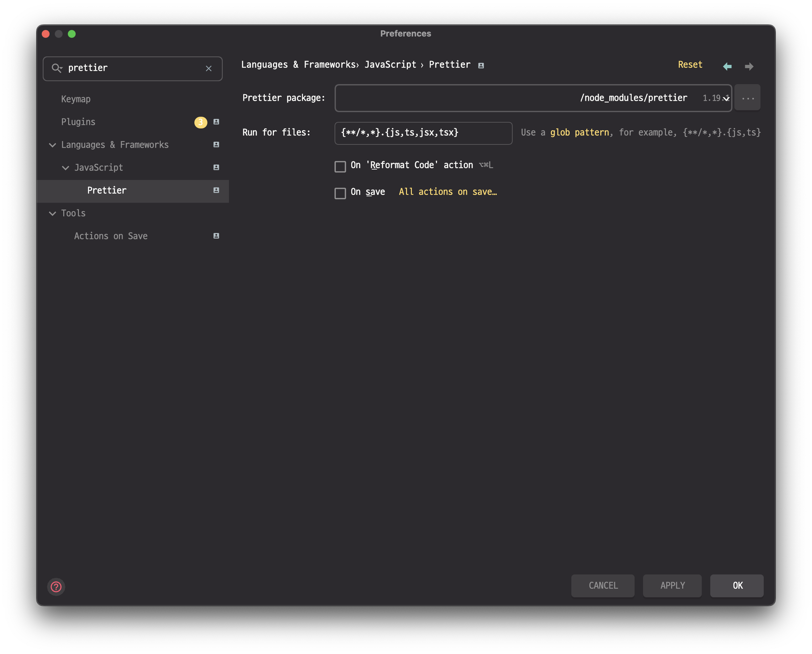Collapse the Tools tree node
812x654 pixels.
click(x=53, y=214)
